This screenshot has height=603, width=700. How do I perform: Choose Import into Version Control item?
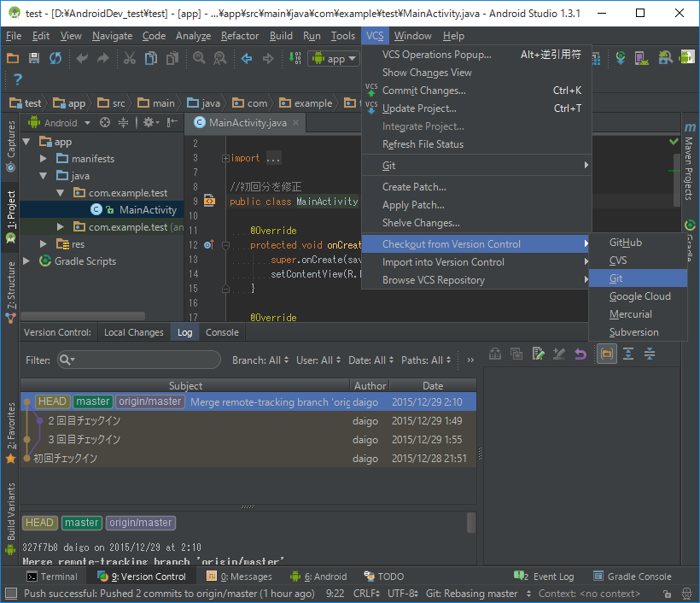tap(476, 262)
